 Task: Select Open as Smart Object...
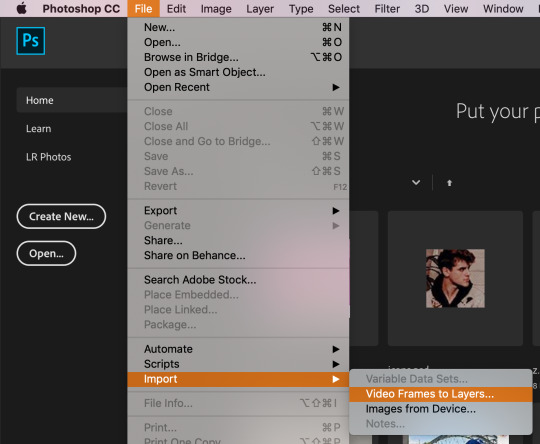[x=238, y=72]
